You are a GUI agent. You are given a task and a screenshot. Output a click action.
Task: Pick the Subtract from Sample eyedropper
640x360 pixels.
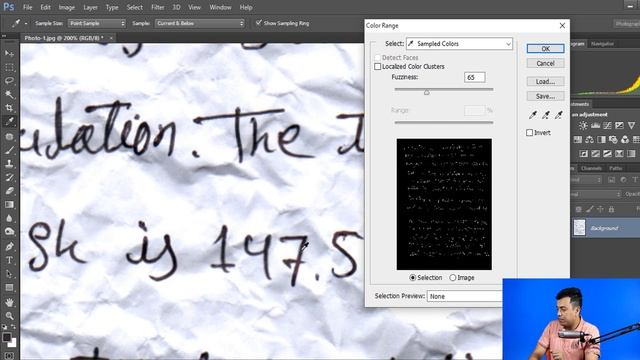point(559,115)
